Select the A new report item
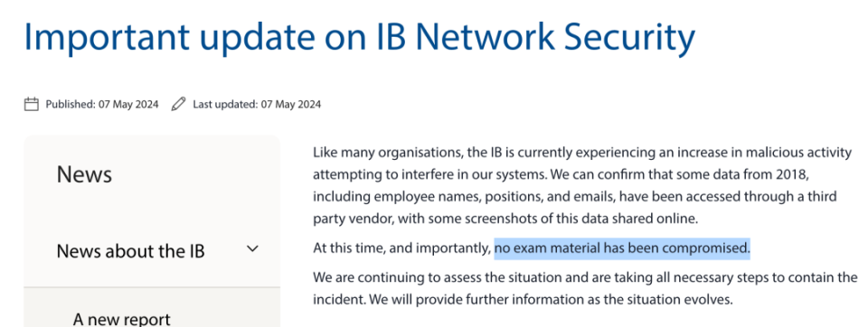 (122, 319)
